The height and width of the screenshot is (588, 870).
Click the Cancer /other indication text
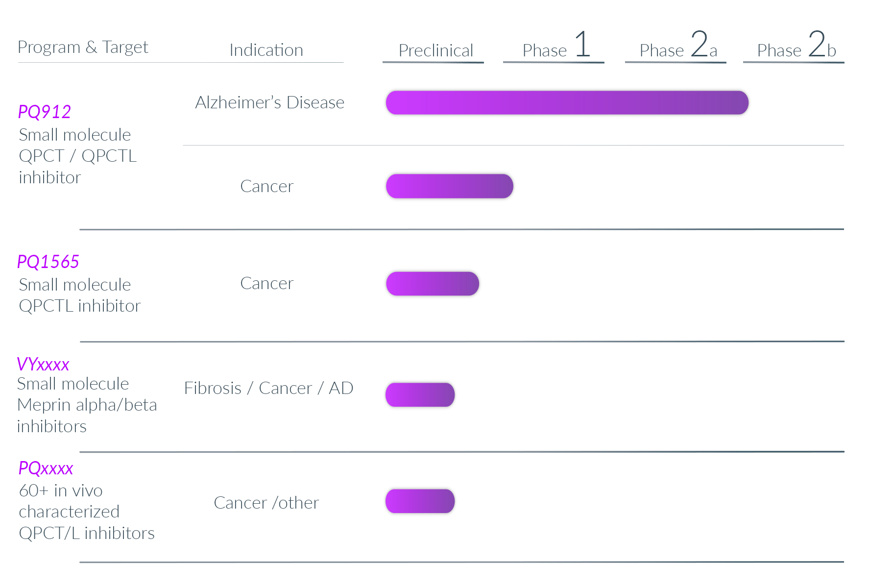[x=266, y=503]
